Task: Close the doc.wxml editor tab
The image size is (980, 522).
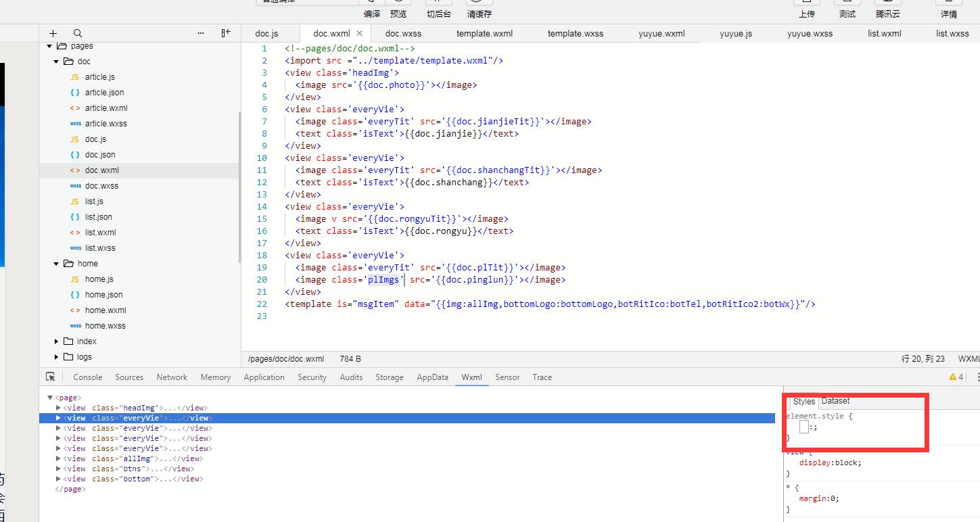Action: (359, 33)
